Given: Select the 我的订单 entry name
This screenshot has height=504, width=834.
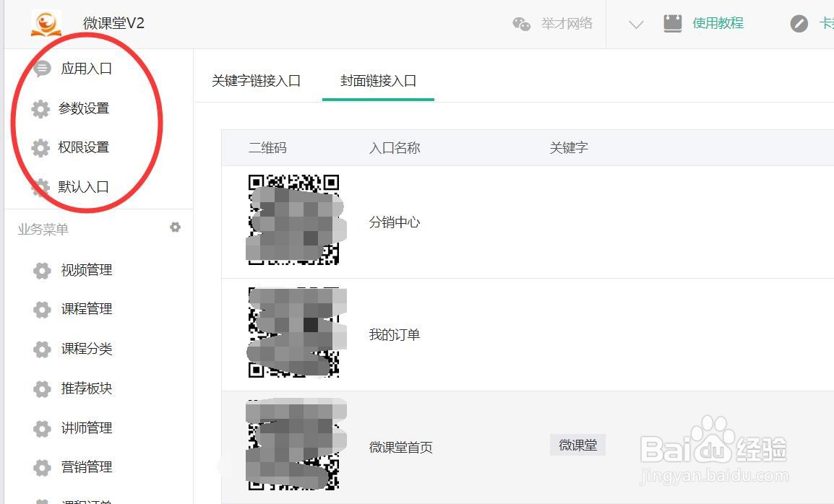Looking at the screenshot, I should [395, 335].
